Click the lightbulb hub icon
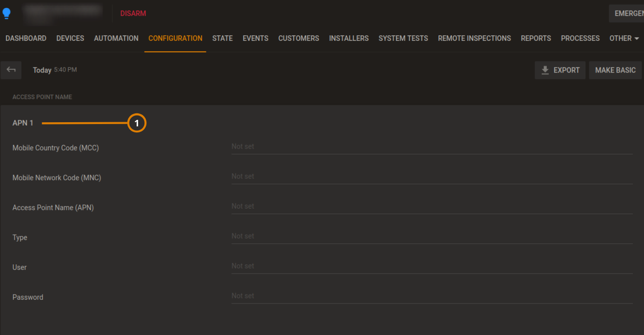Viewport: 644px width, 335px height. [x=7, y=13]
